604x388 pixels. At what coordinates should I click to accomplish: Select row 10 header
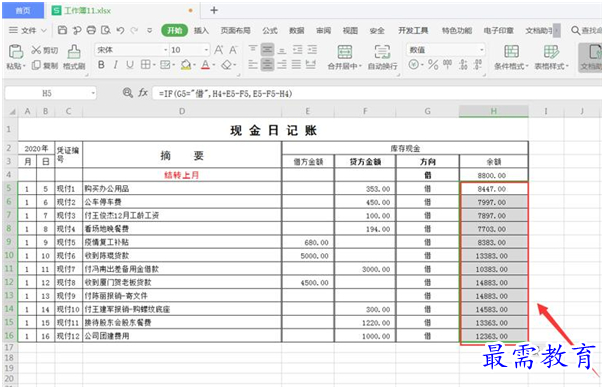(x=9, y=255)
